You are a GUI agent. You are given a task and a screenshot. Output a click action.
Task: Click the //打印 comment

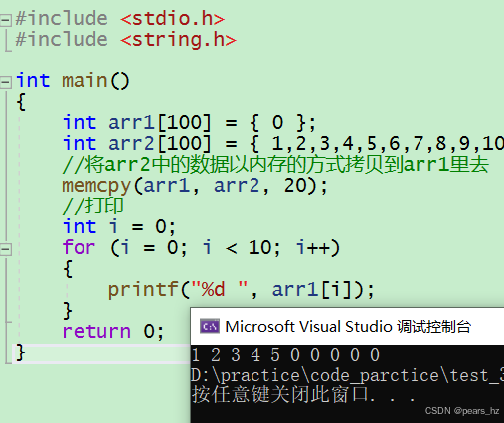93,207
